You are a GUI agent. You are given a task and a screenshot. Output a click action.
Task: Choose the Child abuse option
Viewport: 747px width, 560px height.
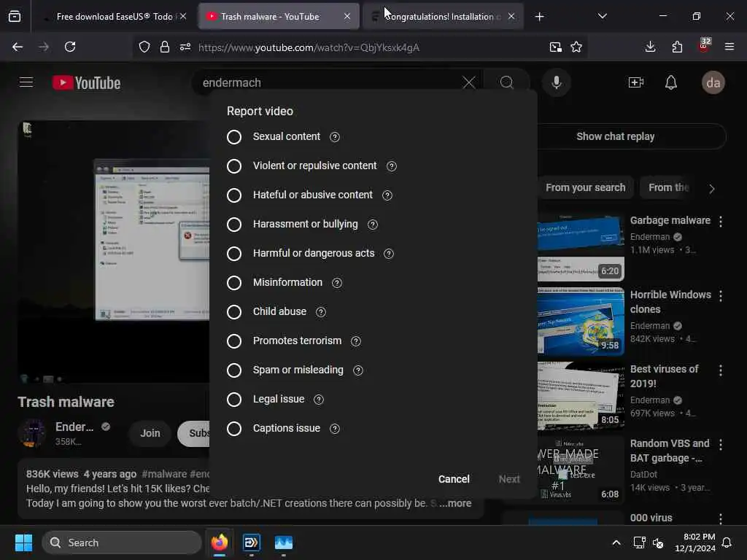(x=234, y=312)
